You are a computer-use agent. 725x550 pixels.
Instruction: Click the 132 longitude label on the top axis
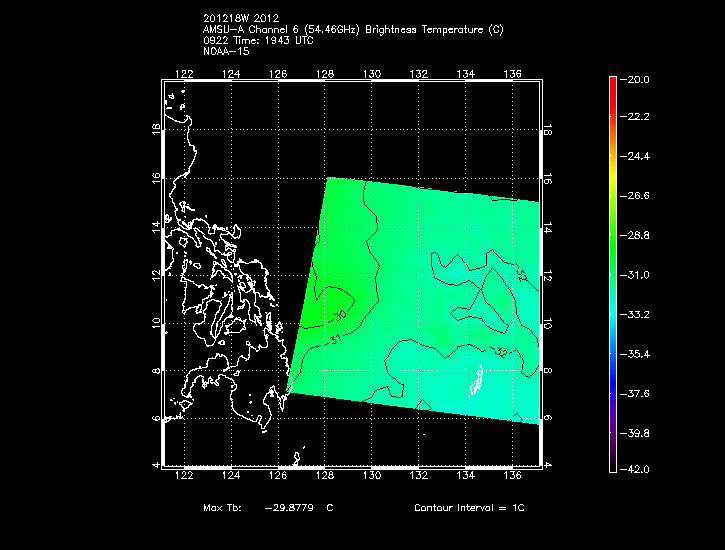click(x=419, y=73)
